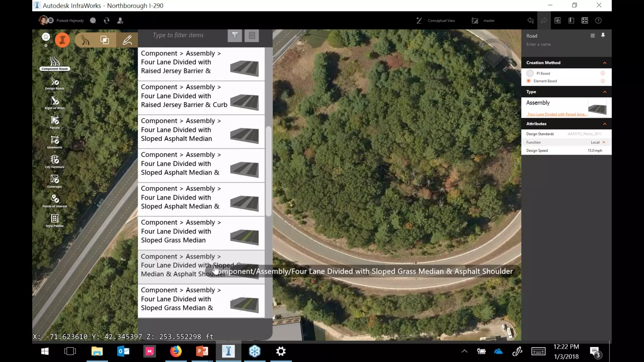Click the redo arrow icon
This screenshot has width=644, height=362.
coord(544,20)
